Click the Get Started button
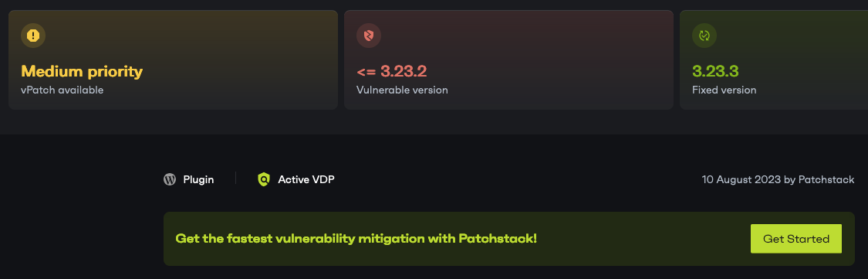This screenshot has height=279, width=868. click(796, 239)
